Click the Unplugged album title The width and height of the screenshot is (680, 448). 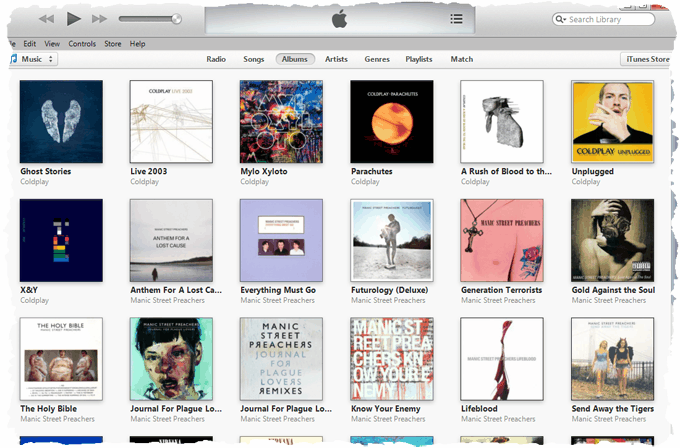[592, 171]
